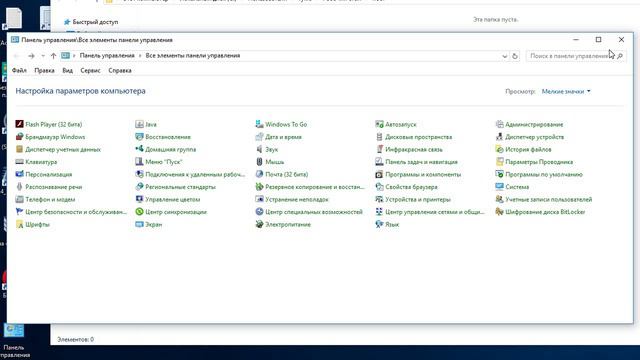Click the Экран icon
This screenshot has width=640, height=360.
139,224
